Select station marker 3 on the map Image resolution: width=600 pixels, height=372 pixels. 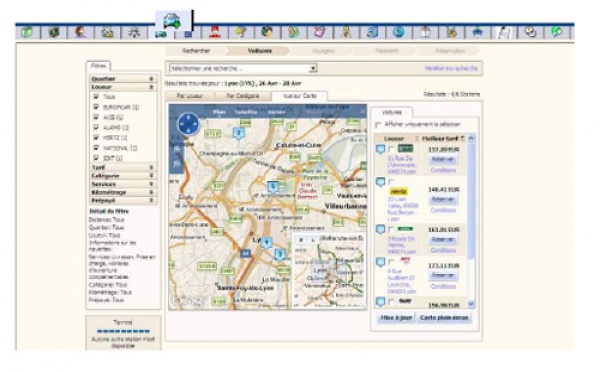280,255
